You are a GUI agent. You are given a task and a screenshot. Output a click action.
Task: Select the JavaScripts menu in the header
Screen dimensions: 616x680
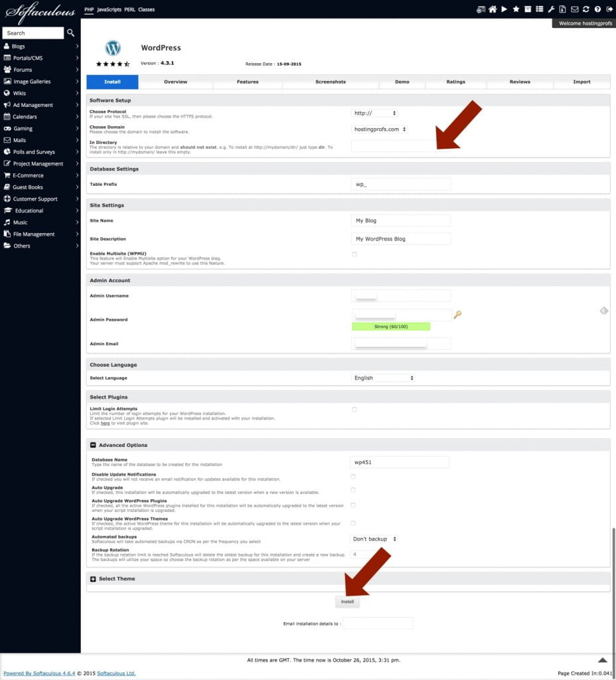(x=110, y=9)
